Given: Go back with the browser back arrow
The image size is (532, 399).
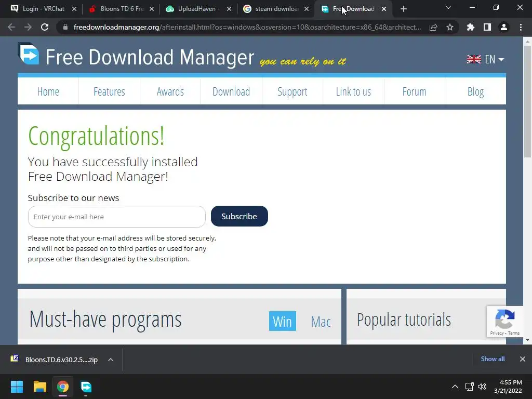Looking at the screenshot, I should 11,27.
